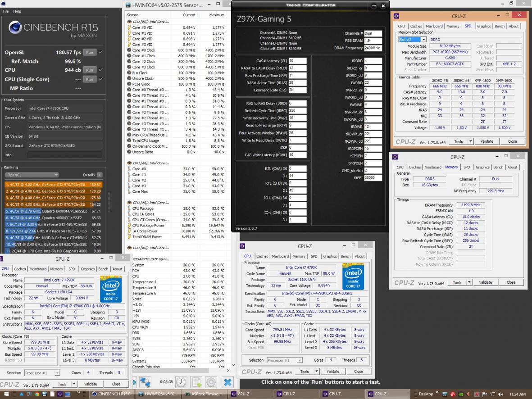Switch to the Mainboard tab in SPD window
The image size is (532, 399).
pyautogui.click(x=434, y=26)
